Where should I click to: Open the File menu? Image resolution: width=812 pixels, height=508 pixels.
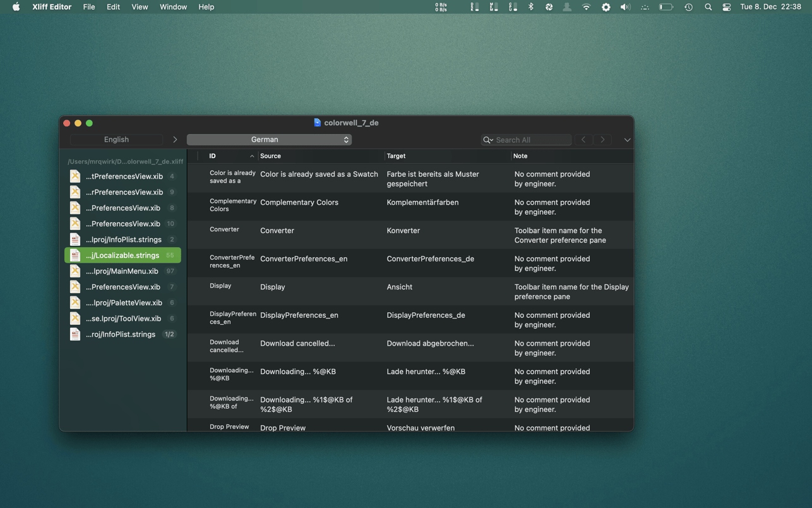point(89,7)
